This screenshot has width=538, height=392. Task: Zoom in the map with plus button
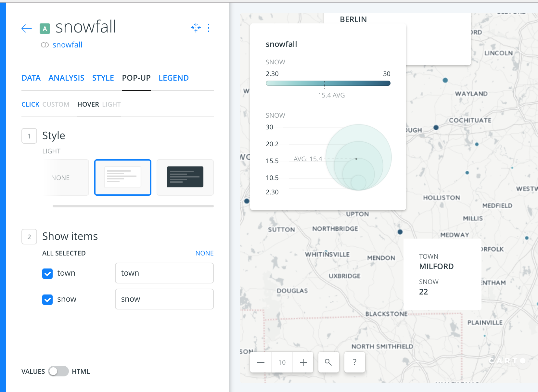click(x=303, y=362)
